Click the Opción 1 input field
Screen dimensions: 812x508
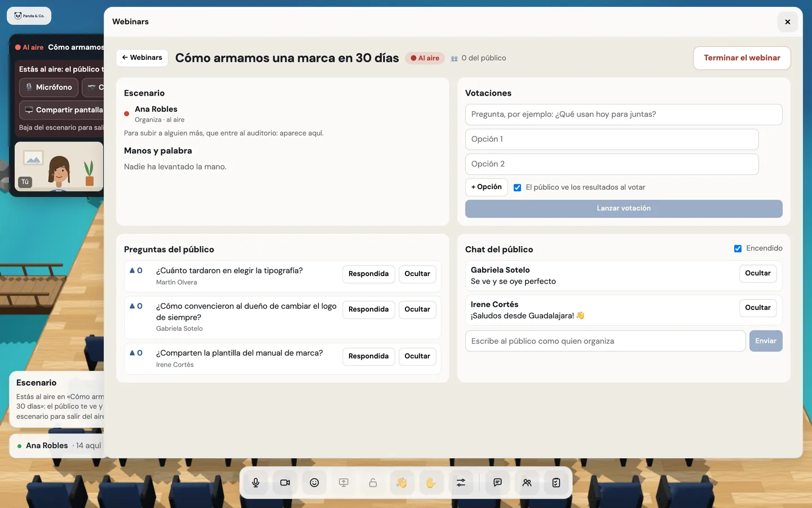point(612,139)
